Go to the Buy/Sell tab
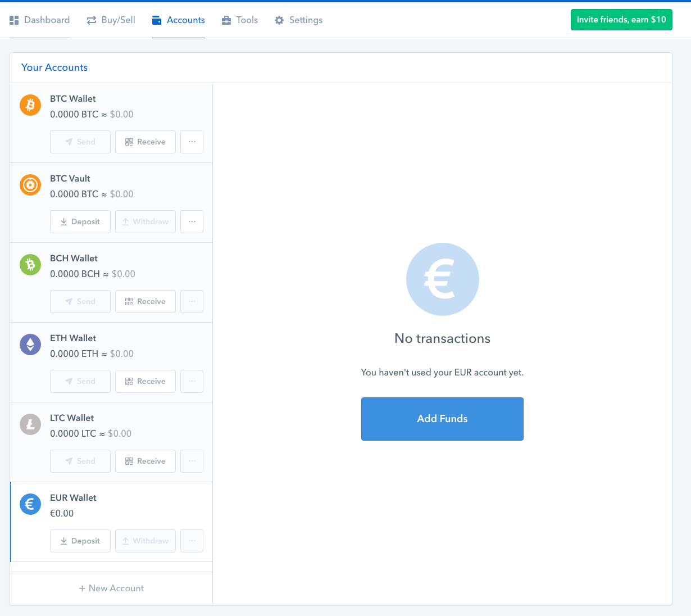691x616 pixels. click(111, 20)
